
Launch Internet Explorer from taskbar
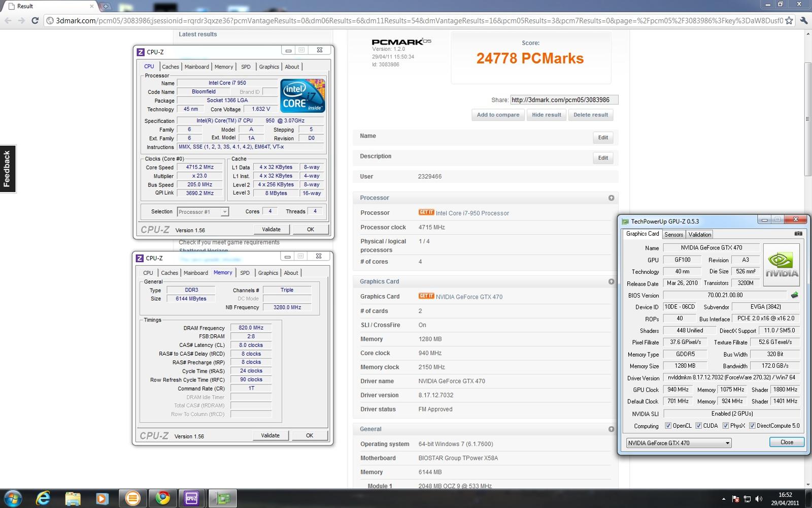[43, 498]
